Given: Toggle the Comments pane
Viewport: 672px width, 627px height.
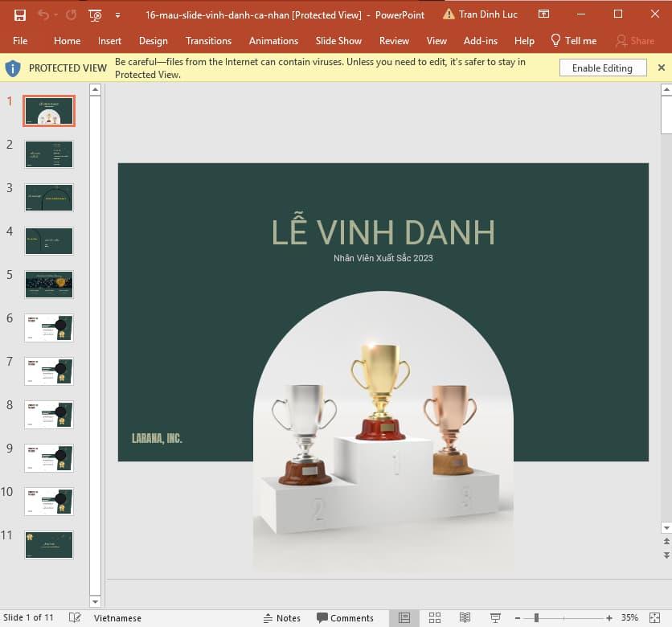Looking at the screenshot, I should coord(347,617).
